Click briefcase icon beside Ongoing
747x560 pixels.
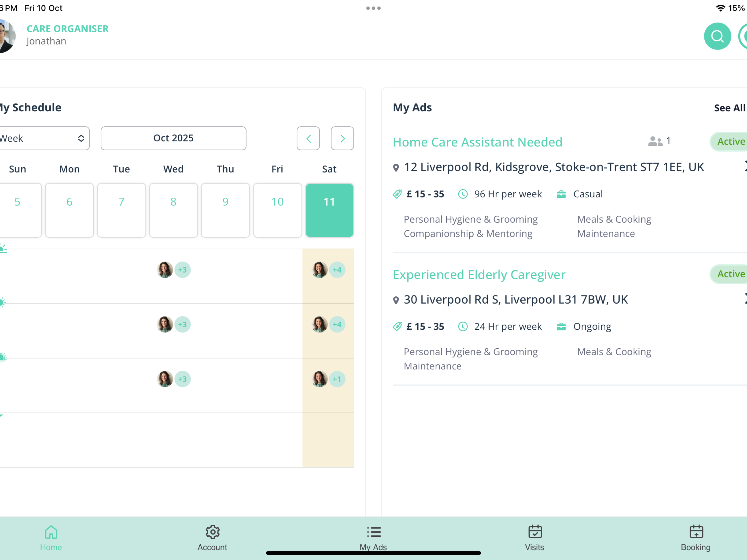tap(561, 326)
